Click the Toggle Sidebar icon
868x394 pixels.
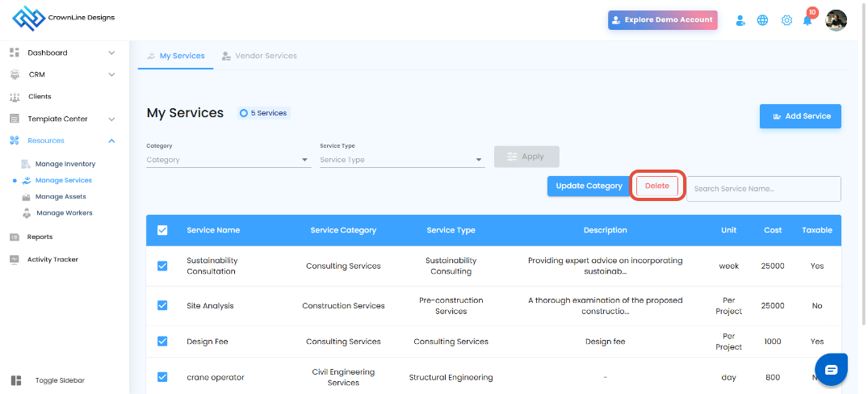tap(16, 380)
